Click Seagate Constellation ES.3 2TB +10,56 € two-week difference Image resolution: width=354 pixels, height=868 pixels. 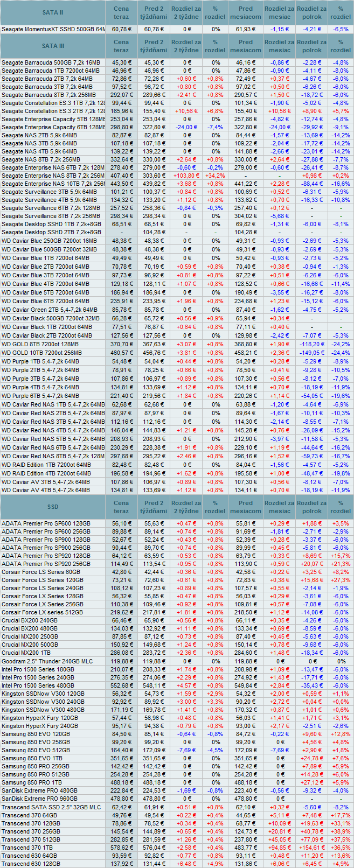[186, 111]
